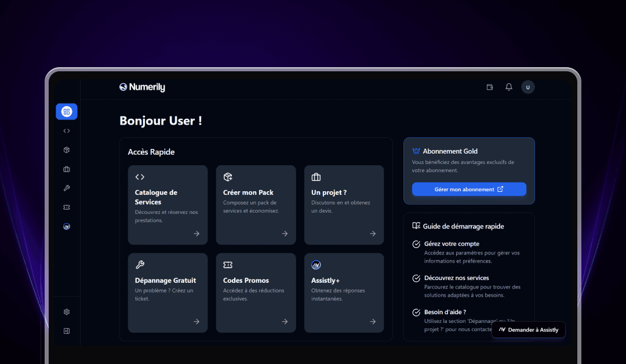Click arrow on Créer mon Pack card

point(285,234)
